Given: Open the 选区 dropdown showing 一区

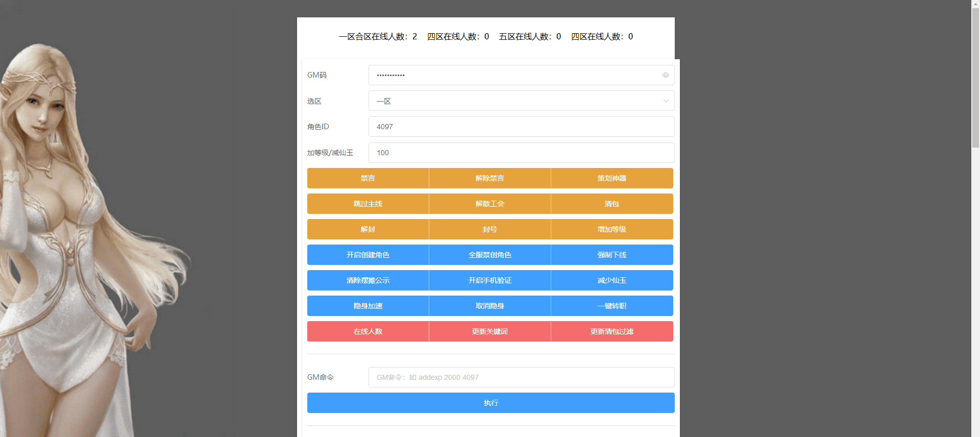Looking at the screenshot, I should tap(521, 101).
